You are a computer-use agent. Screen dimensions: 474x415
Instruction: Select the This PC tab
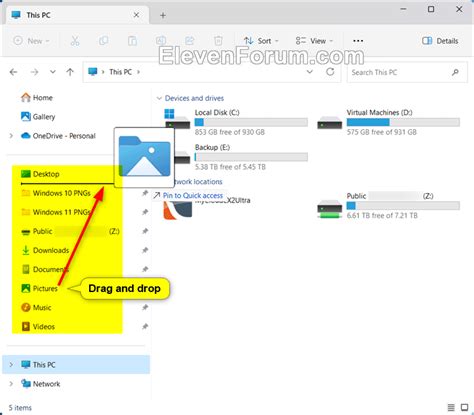(x=76, y=15)
